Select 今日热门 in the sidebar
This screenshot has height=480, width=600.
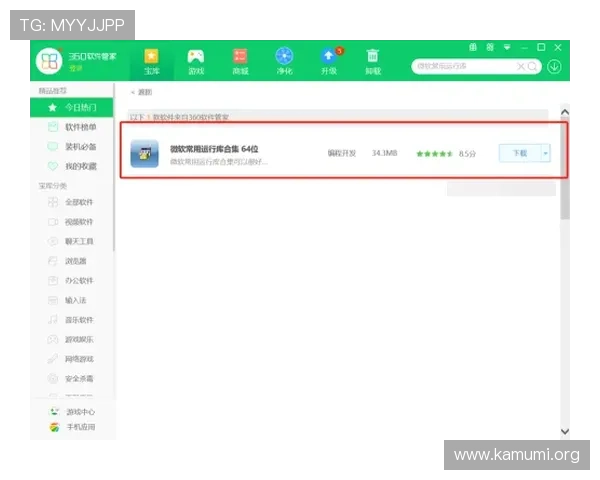pos(72,108)
